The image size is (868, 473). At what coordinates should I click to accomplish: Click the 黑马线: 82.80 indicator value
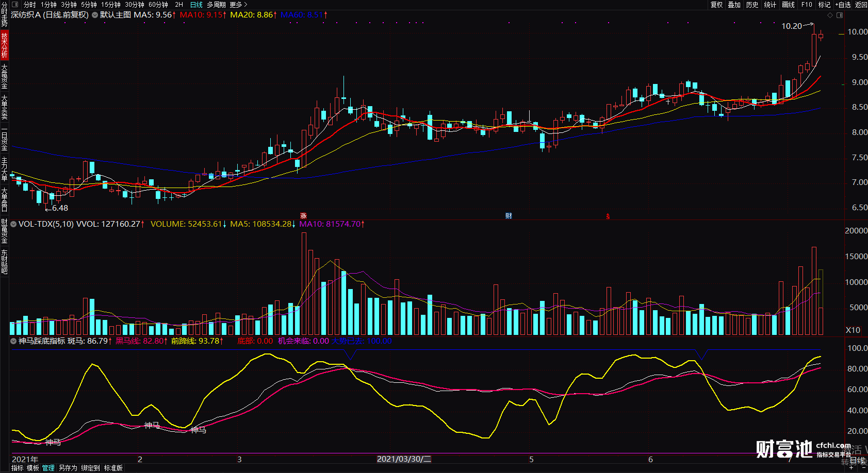point(141,341)
